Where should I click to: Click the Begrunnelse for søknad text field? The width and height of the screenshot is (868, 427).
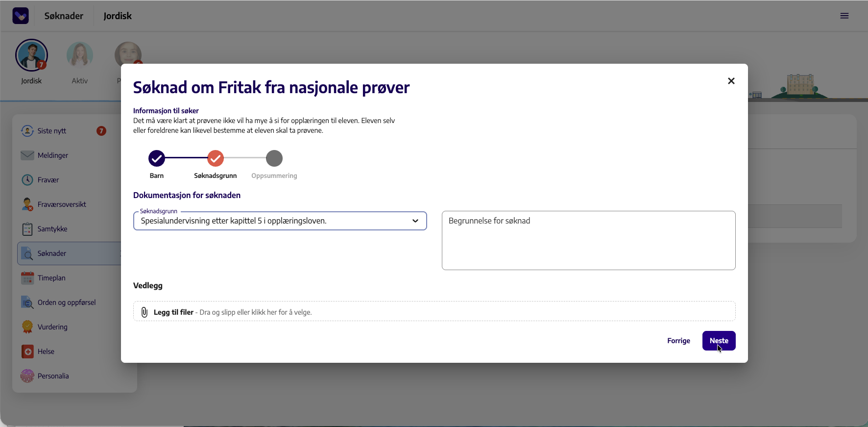pos(589,240)
